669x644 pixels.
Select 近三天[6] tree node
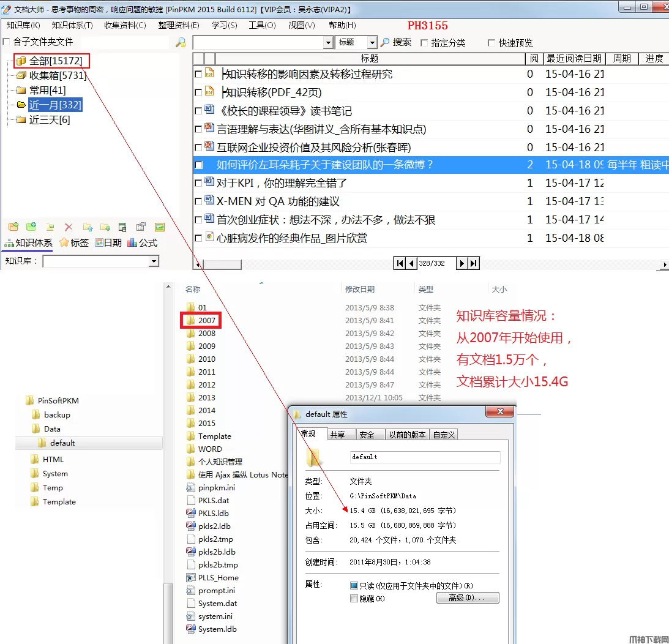click(x=50, y=119)
